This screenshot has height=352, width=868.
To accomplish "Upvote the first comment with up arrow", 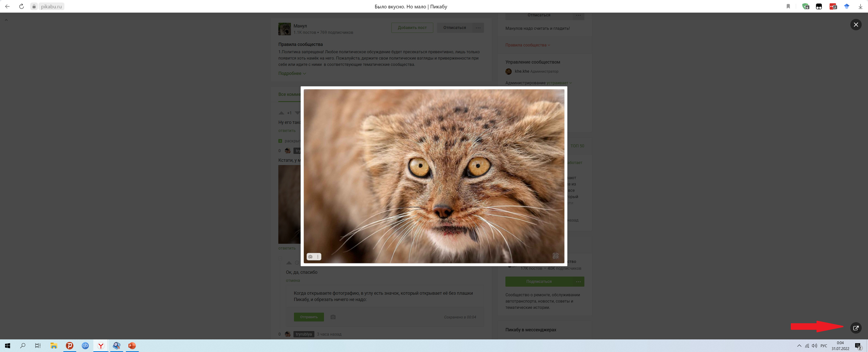I will 281,113.
